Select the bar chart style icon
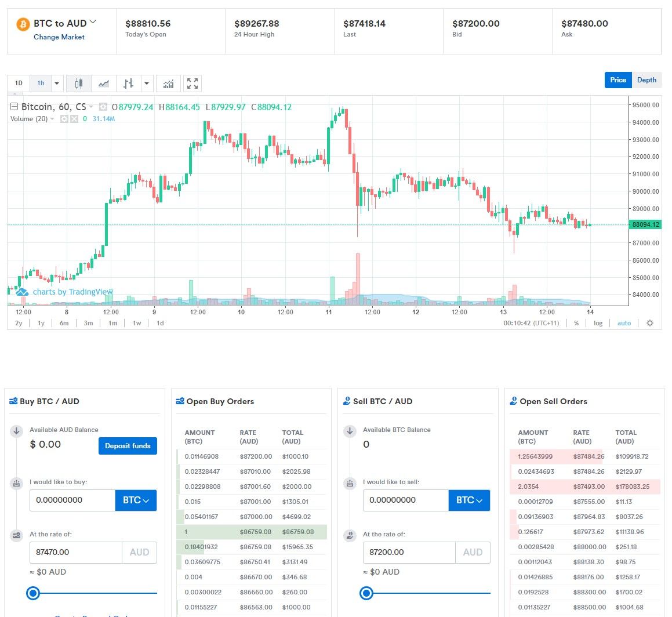This screenshot has height=617, width=672. [128, 83]
